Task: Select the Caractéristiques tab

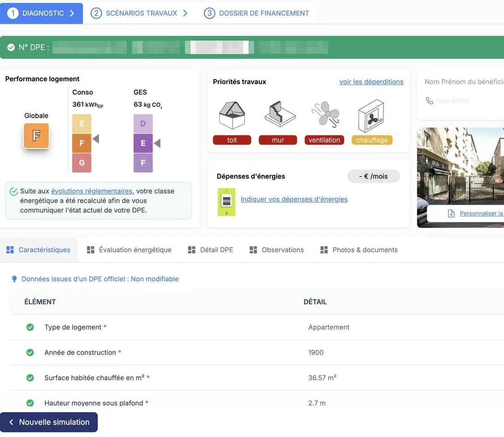Action: pyautogui.click(x=39, y=250)
